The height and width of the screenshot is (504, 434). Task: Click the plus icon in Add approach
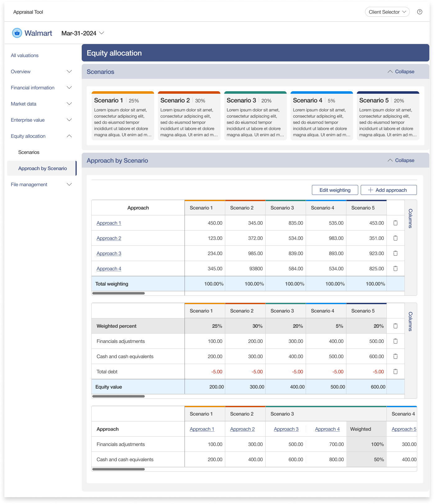[x=370, y=190]
